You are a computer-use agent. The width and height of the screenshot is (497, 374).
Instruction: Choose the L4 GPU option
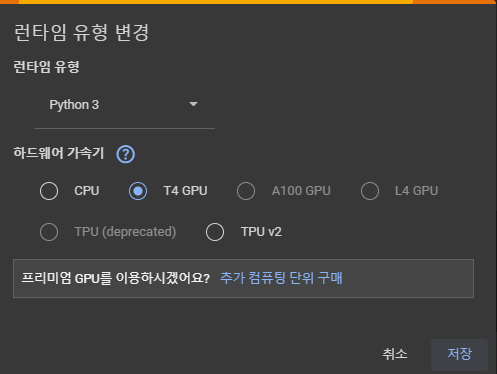(370, 191)
